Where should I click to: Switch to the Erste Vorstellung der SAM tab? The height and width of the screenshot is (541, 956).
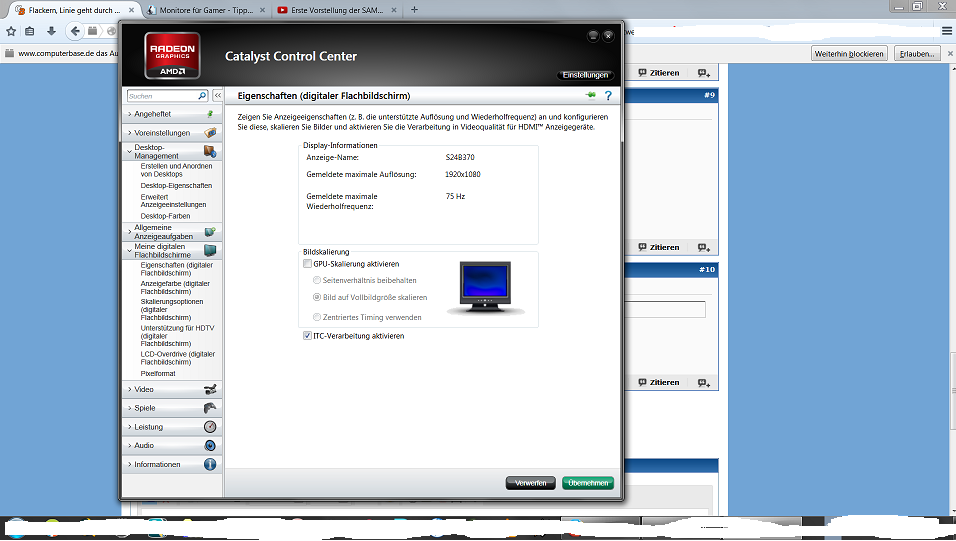pyautogui.click(x=337, y=10)
